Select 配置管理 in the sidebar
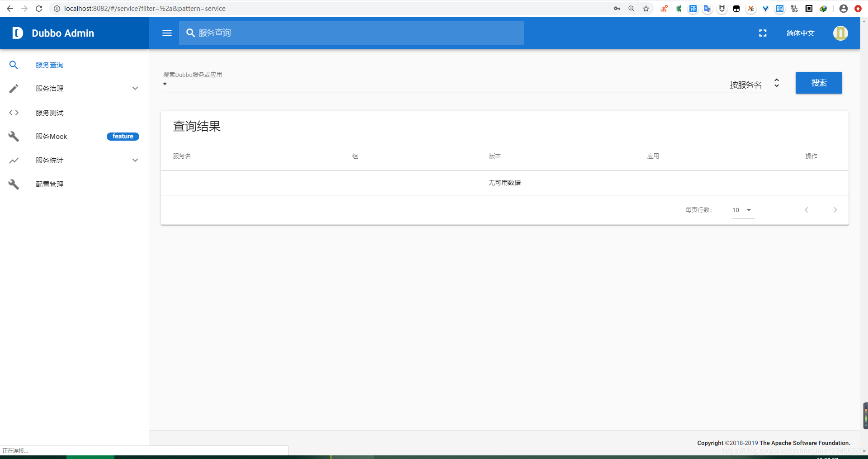Screen dimensions: 868x459 point(49,185)
